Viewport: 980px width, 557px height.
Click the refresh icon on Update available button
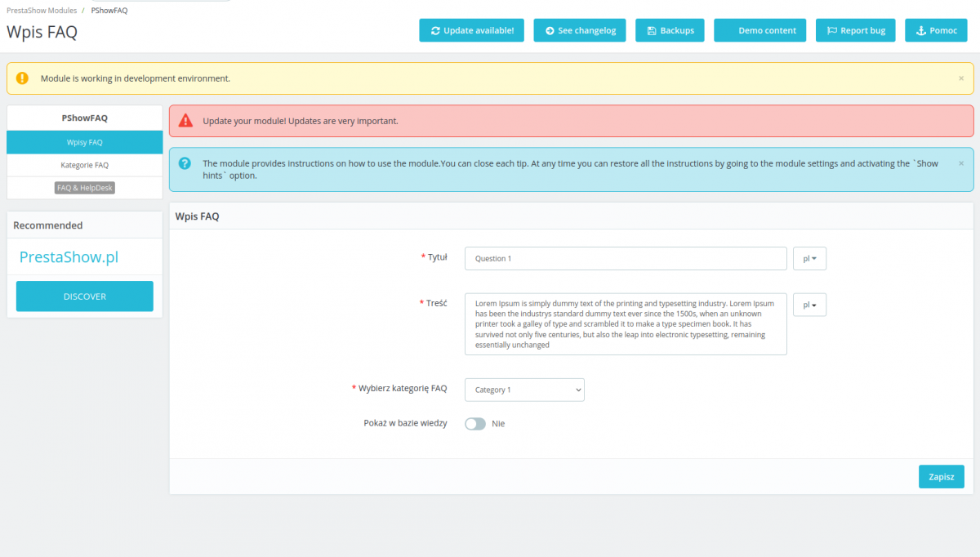tap(435, 30)
